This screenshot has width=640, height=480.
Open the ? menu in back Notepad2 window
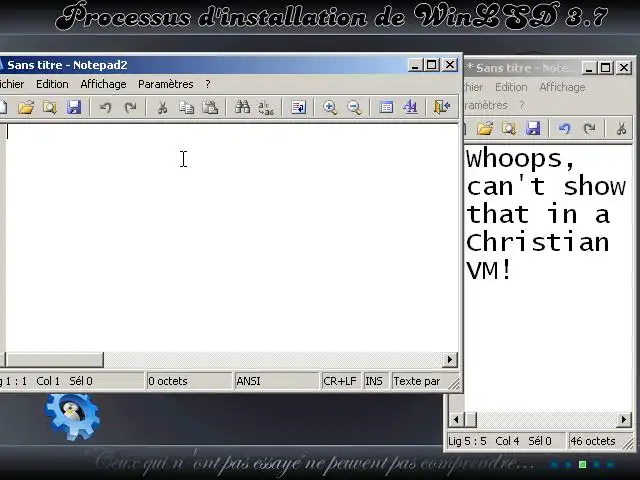point(522,105)
